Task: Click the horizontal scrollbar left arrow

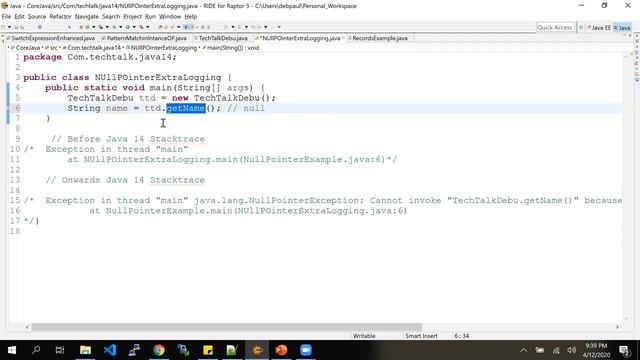Action: (27, 327)
